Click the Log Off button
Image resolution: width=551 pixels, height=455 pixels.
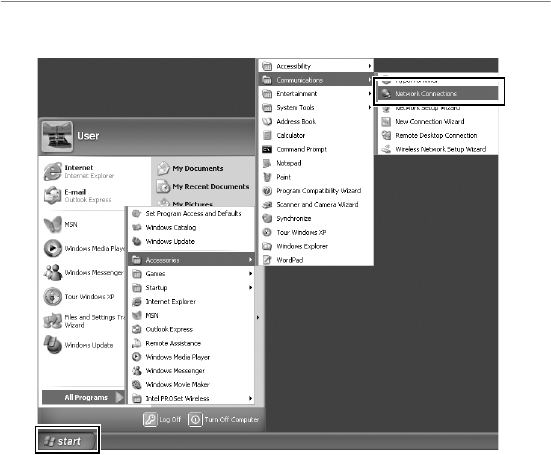[x=162, y=420]
